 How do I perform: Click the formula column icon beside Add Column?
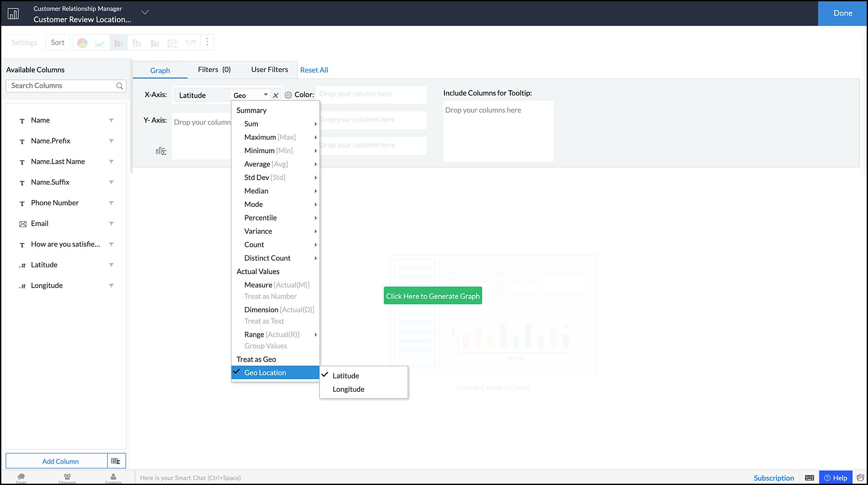point(116,461)
